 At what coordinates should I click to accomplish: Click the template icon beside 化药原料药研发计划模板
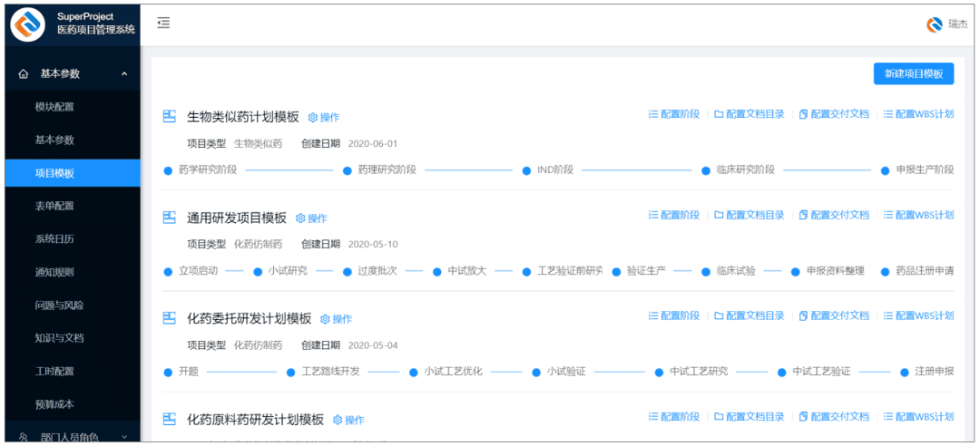170,419
